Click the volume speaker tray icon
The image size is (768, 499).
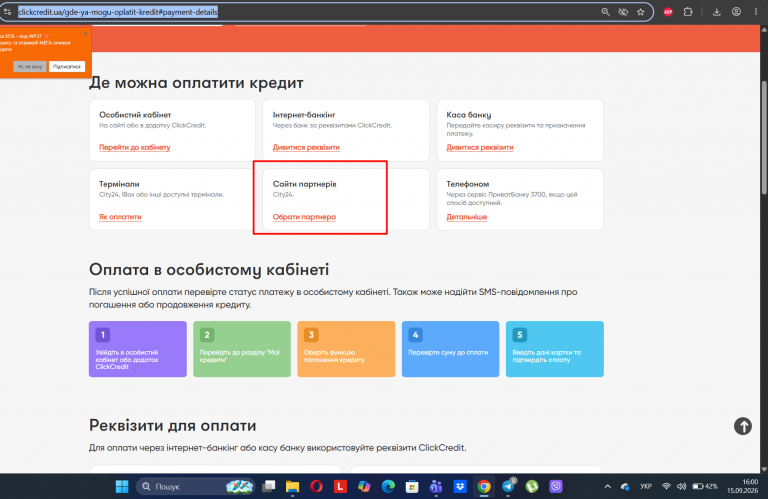click(681, 486)
